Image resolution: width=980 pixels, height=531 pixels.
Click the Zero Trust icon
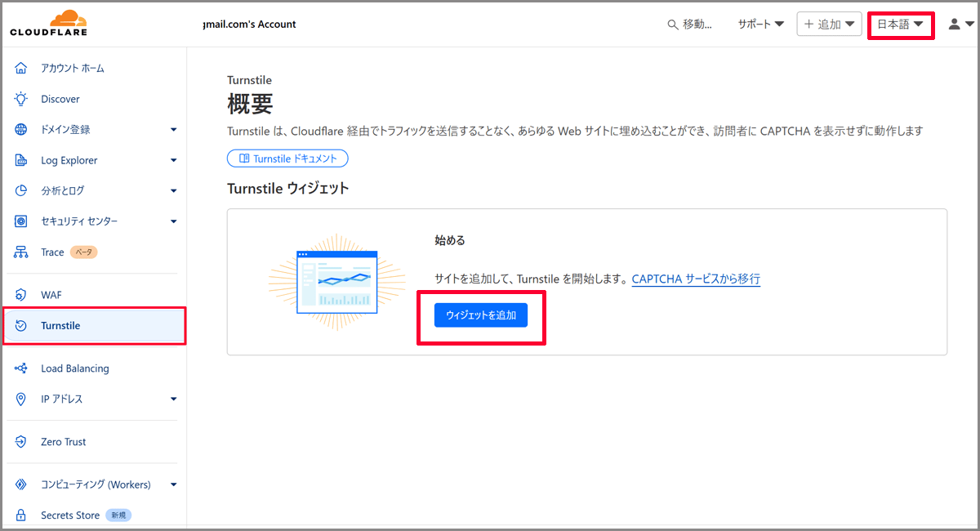pos(21,442)
